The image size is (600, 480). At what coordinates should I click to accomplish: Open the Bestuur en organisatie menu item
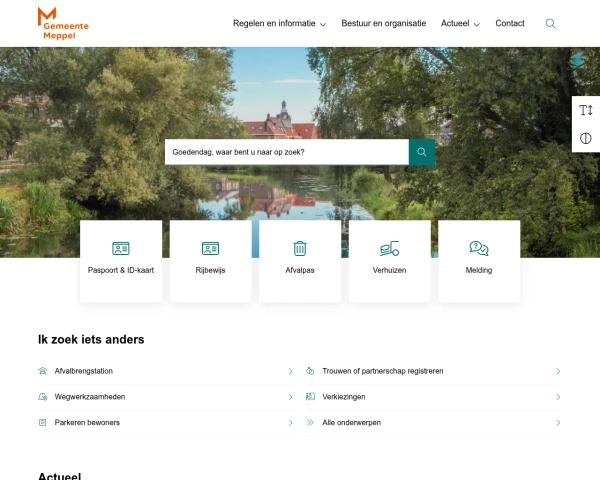point(383,23)
